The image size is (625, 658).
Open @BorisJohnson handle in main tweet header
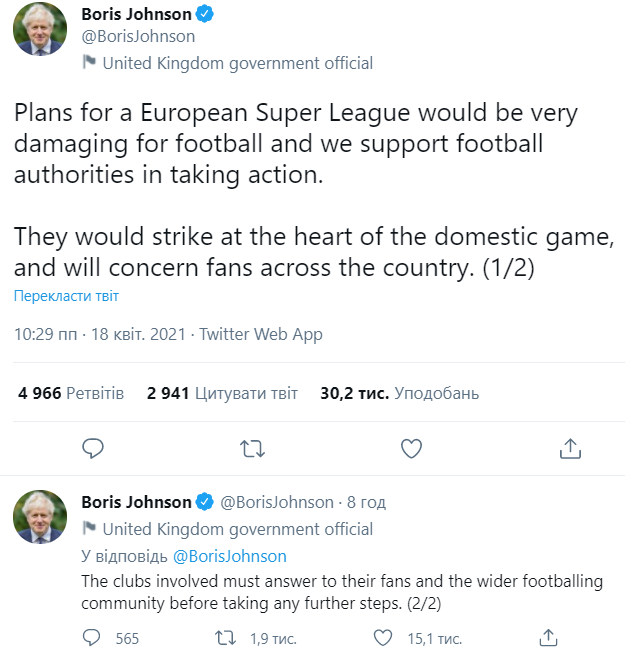click(138, 37)
